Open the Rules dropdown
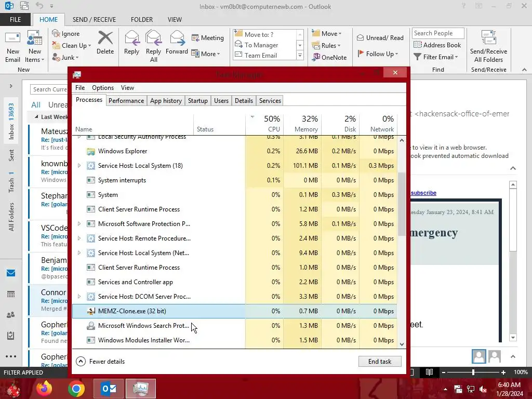532x399 pixels. point(339,46)
